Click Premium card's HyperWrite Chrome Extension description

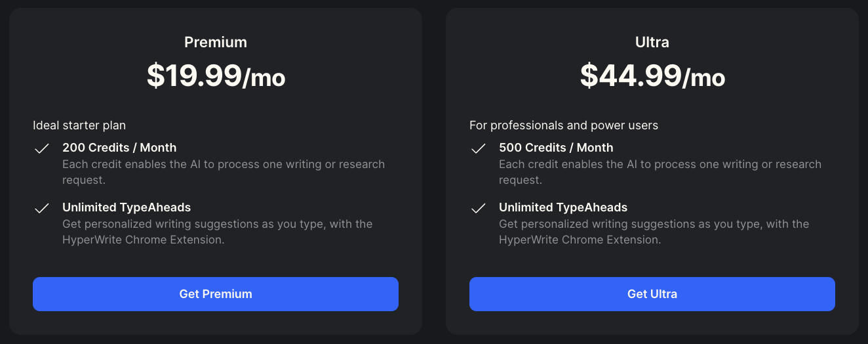click(x=217, y=232)
